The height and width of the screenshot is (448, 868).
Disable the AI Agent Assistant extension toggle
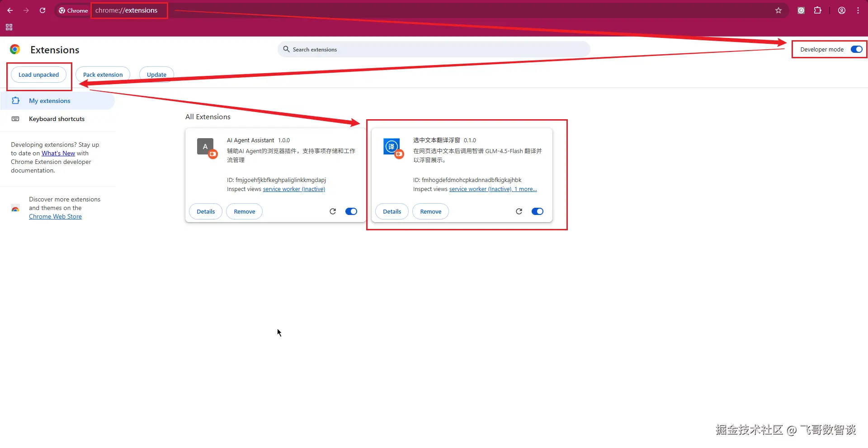click(x=351, y=211)
